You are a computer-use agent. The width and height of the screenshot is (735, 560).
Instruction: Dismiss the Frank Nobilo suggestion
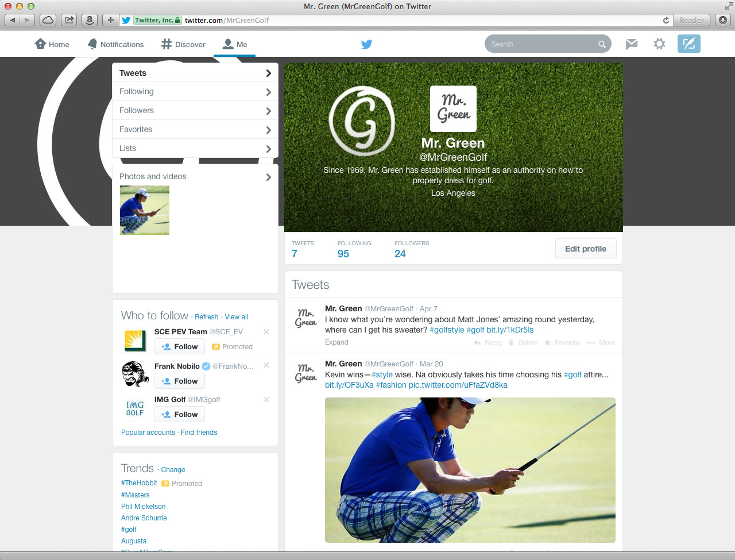pos(266,365)
